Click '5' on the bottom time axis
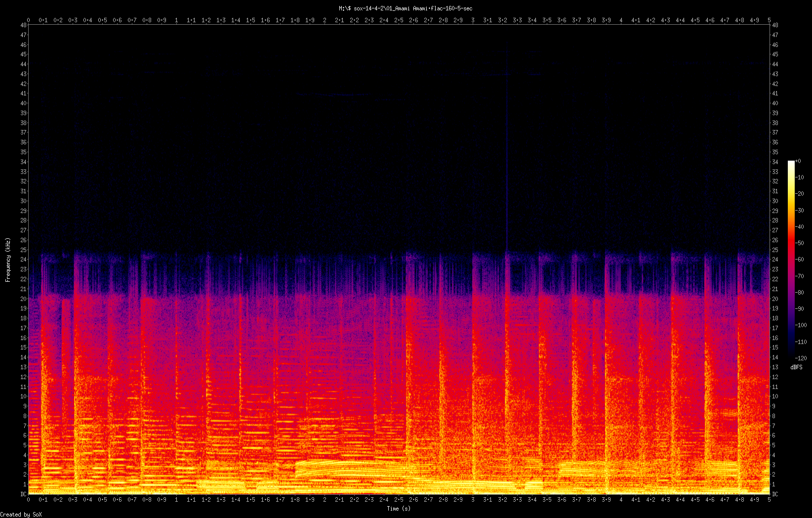This screenshot has width=812, height=518. [x=770, y=500]
